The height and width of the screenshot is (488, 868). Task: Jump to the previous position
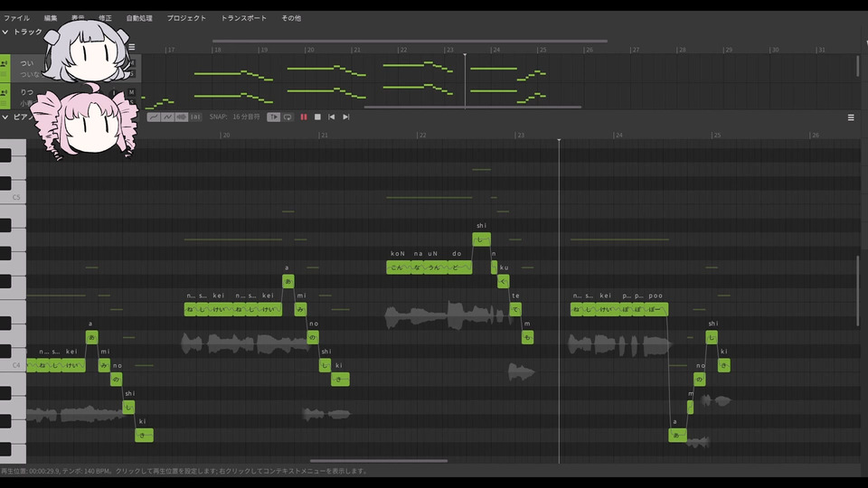(332, 117)
